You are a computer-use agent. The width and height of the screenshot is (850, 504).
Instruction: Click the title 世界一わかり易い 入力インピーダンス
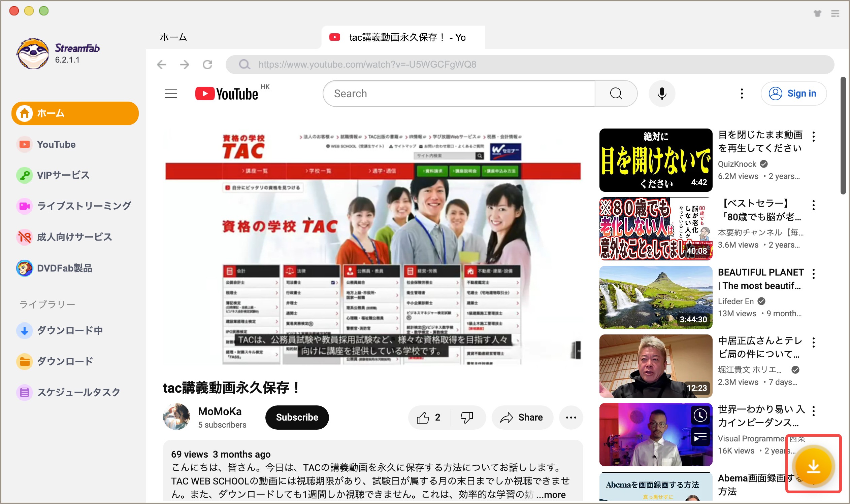tap(761, 416)
